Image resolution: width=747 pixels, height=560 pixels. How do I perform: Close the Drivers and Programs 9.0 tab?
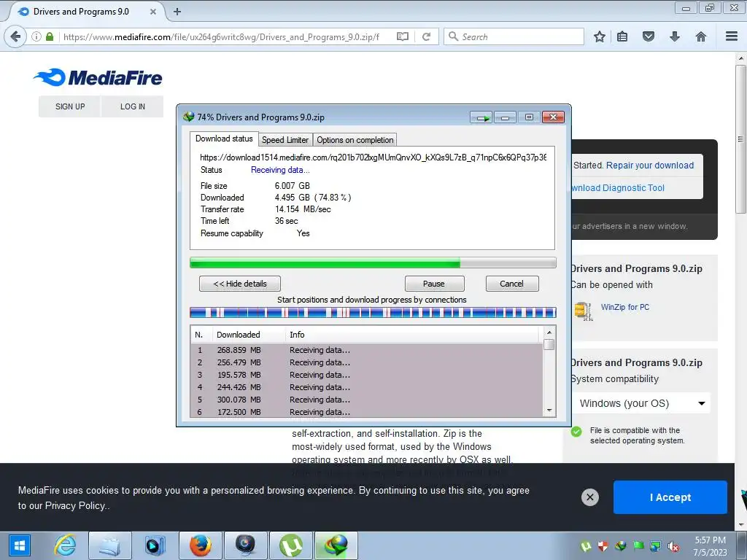click(x=153, y=12)
